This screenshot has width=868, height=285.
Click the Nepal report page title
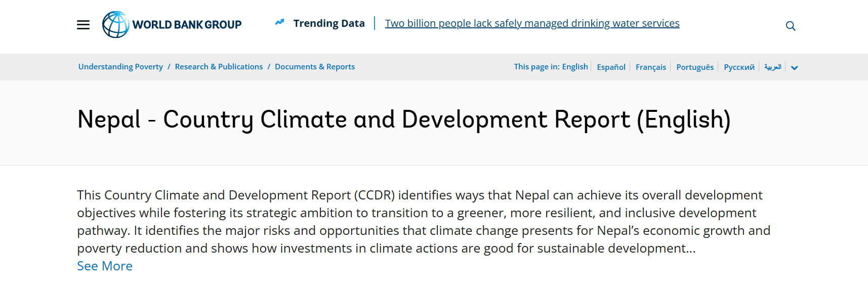tap(404, 120)
